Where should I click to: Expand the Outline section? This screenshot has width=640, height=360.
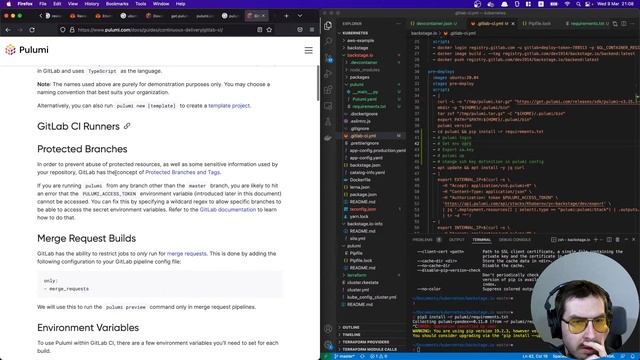[351, 327]
